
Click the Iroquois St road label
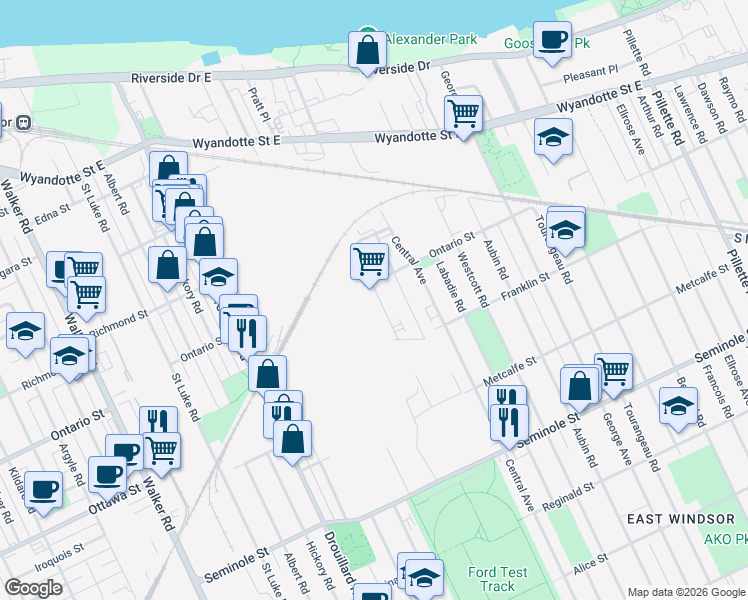pos(60,557)
